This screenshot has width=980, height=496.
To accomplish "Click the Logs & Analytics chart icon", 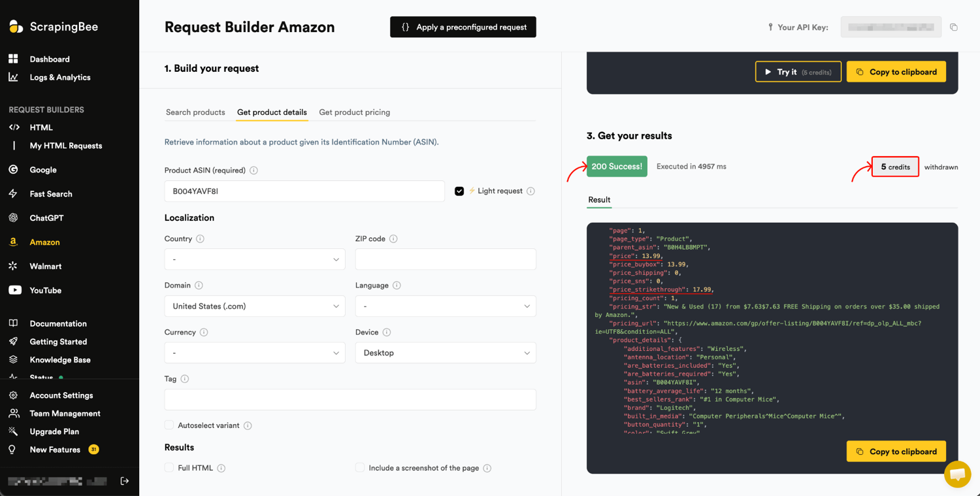I will click(x=13, y=77).
